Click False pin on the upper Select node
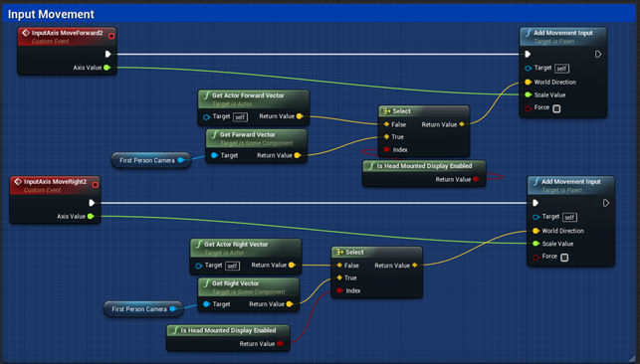Screen dimensions: 640x364 pos(386,124)
